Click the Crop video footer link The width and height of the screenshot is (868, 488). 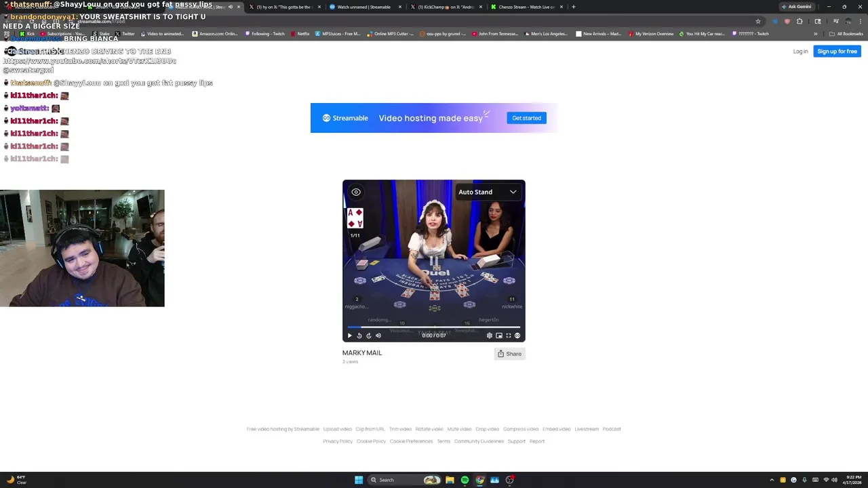(487, 429)
